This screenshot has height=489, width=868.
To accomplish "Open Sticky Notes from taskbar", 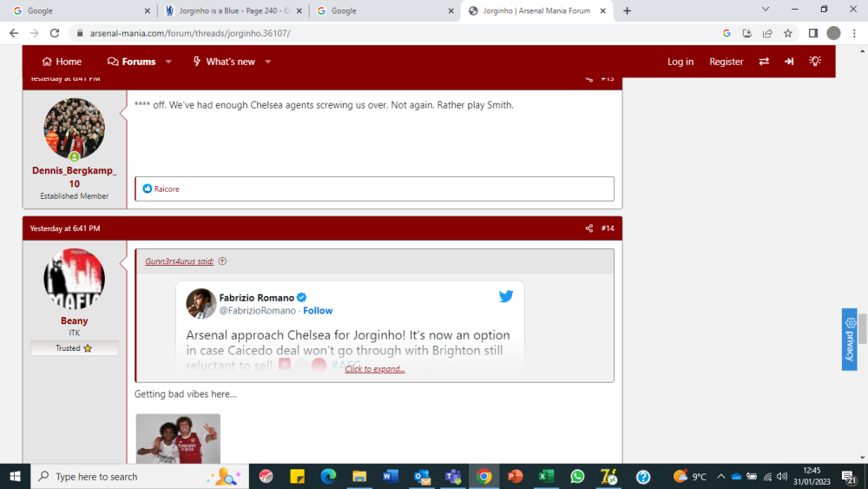I will [x=297, y=476].
